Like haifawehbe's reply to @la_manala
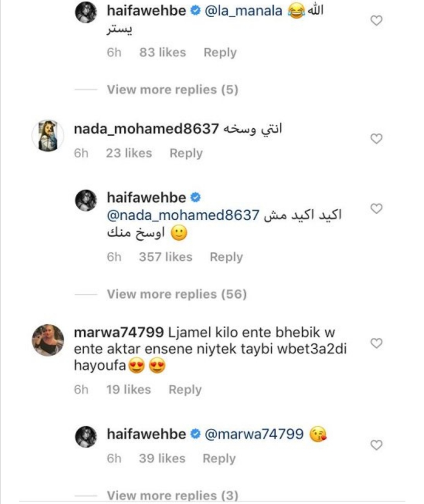Viewport: 424px width, 504px height. (x=376, y=20)
